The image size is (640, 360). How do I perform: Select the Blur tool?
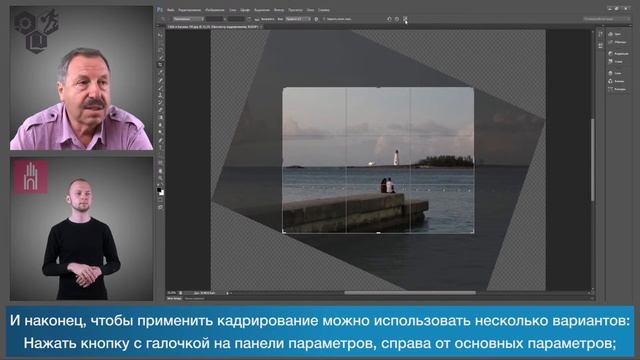pyautogui.click(x=160, y=125)
